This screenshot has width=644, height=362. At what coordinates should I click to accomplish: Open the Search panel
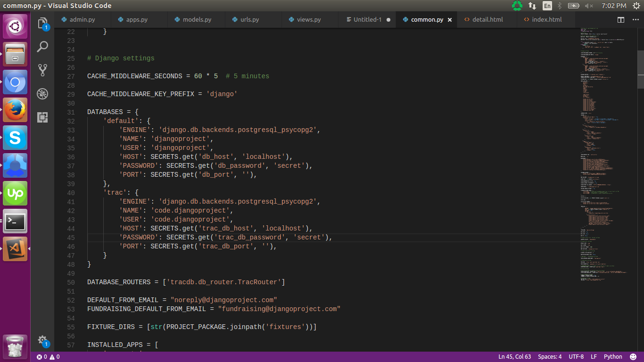[x=42, y=47]
